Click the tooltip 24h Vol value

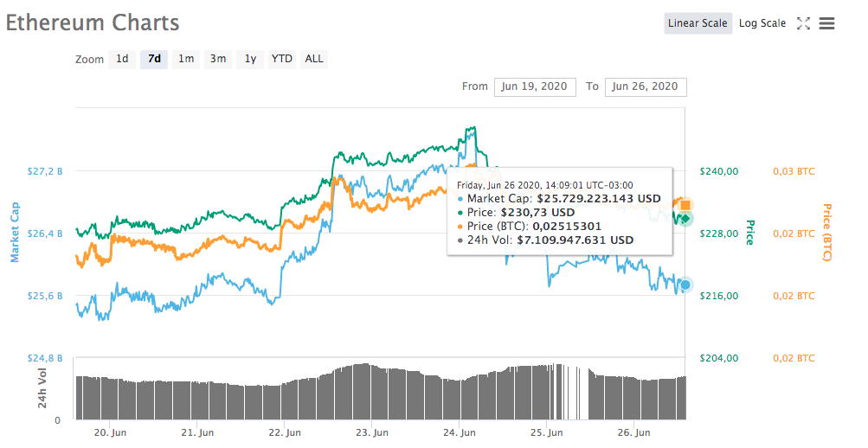(x=575, y=240)
